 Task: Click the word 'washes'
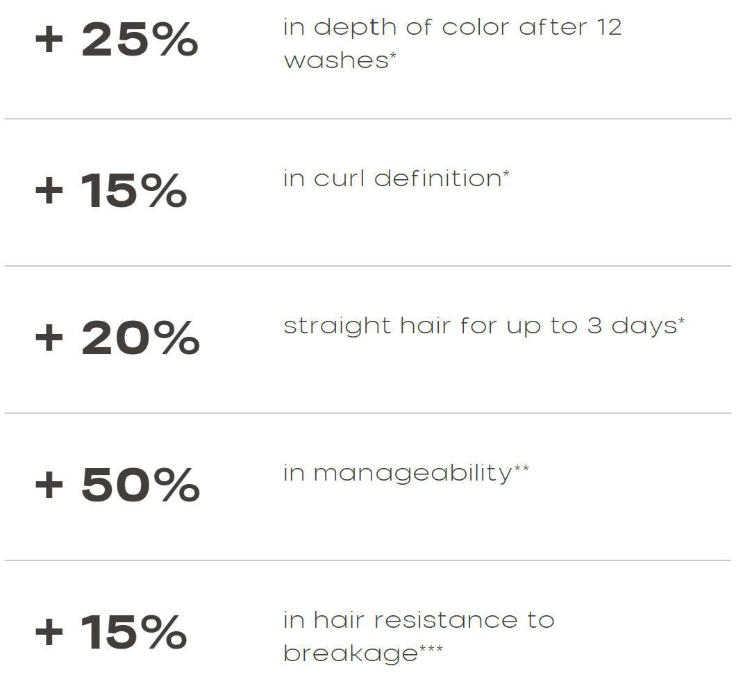point(336,61)
